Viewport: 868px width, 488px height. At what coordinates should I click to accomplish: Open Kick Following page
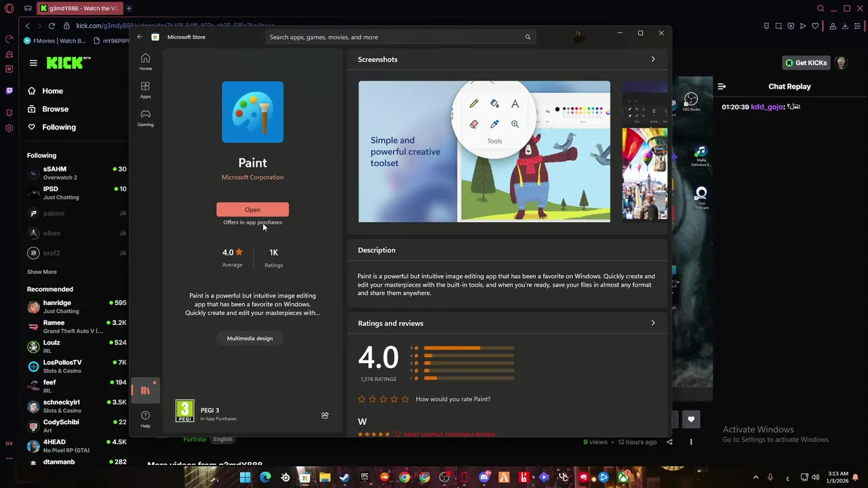(51, 127)
